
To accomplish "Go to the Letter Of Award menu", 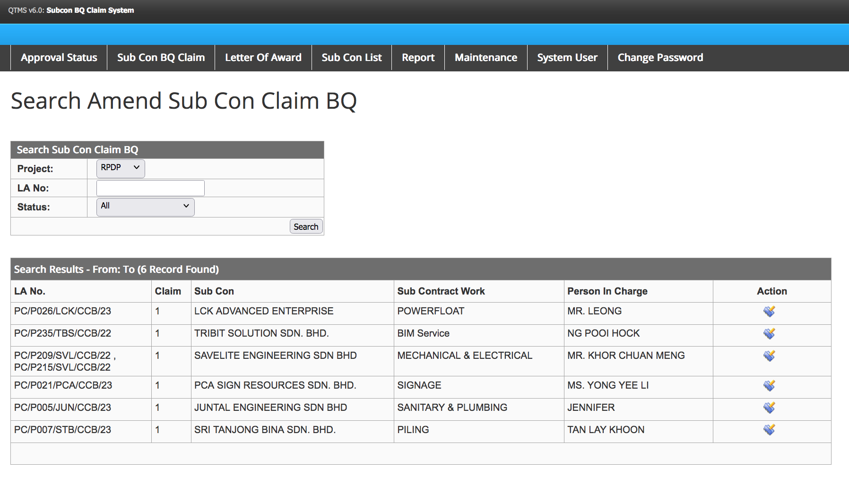I will pyautogui.click(x=263, y=58).
